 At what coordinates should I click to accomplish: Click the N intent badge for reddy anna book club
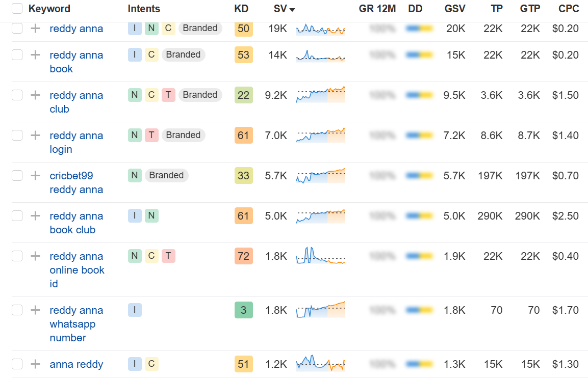point(151,215)
